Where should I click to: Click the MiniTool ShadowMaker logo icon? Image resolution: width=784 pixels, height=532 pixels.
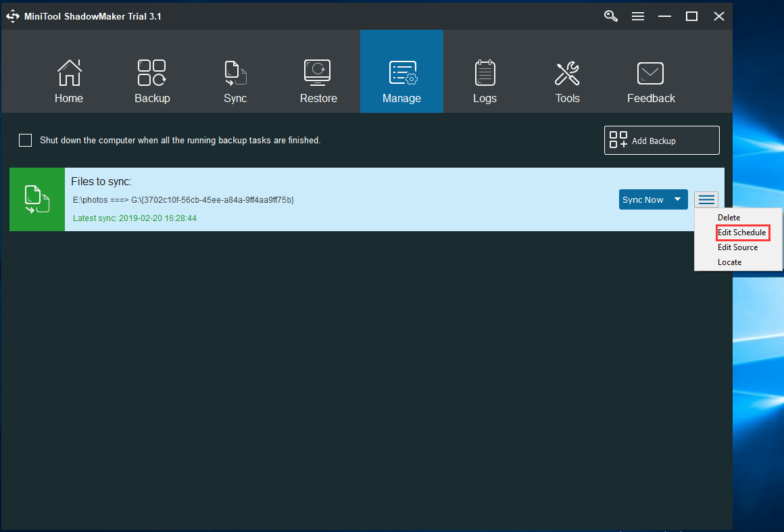point(12,16)
